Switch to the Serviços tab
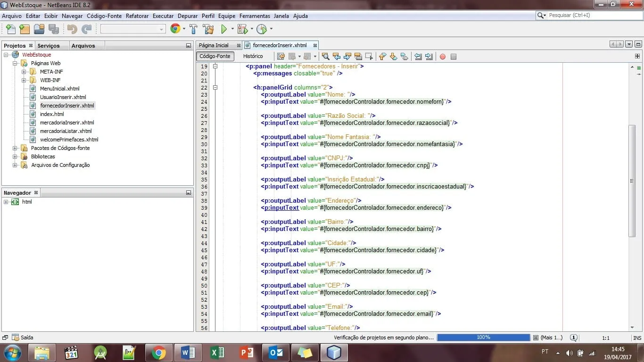Image resolution: width=644 pixels, height=362 pixels. tap(49, 46)
